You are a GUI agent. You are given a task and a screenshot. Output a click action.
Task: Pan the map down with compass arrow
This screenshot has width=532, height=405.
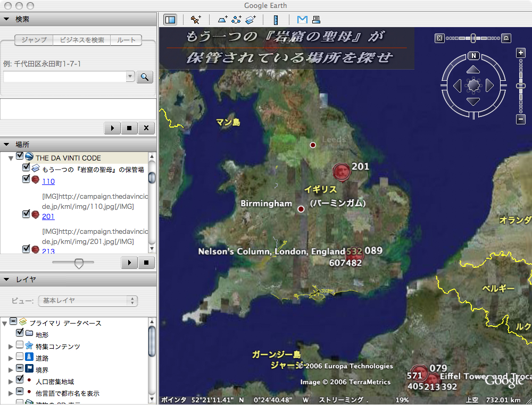click(x=473, y=101)
